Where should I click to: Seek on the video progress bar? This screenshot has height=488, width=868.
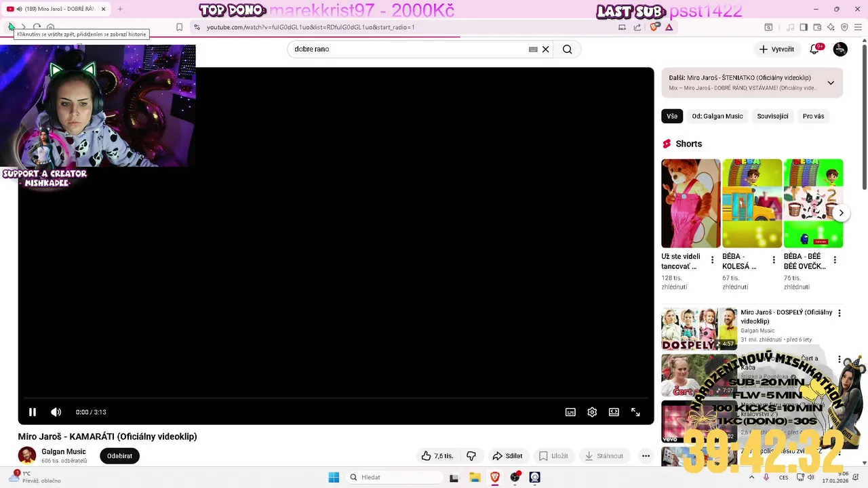click(336, 398)
